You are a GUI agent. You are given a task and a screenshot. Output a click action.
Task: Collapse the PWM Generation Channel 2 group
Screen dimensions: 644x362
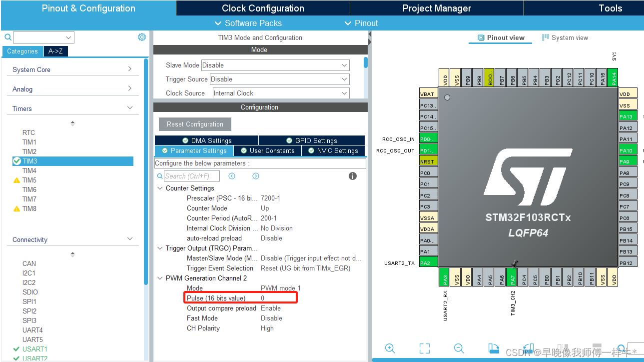click(160, 278)
